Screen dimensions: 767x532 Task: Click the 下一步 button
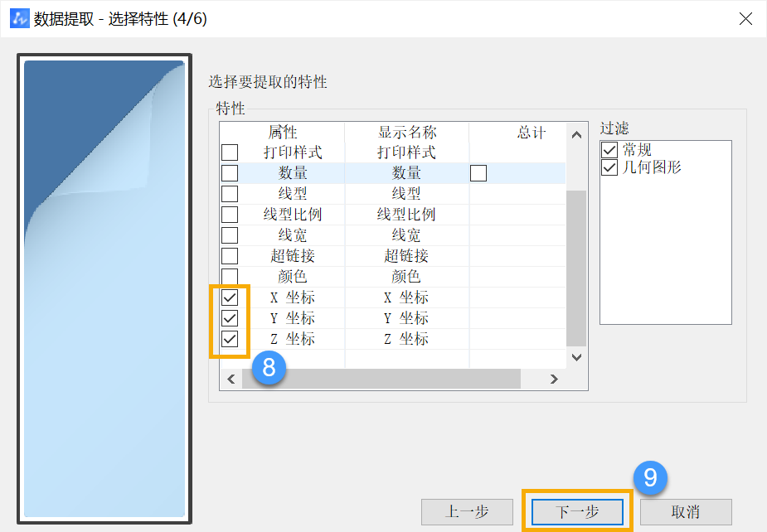tap(577, 512)
